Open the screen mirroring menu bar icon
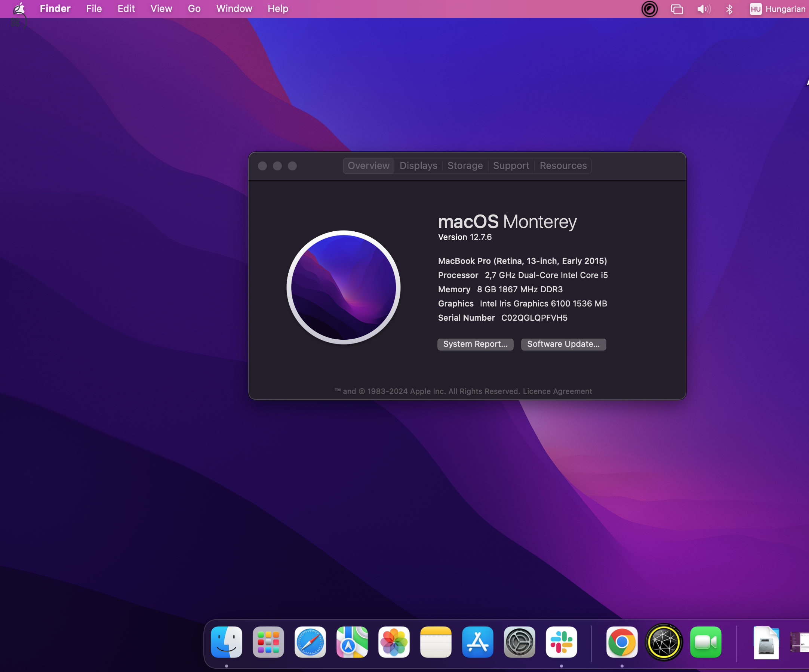Viewport: 809px width, 672px height. coord(677,9)
